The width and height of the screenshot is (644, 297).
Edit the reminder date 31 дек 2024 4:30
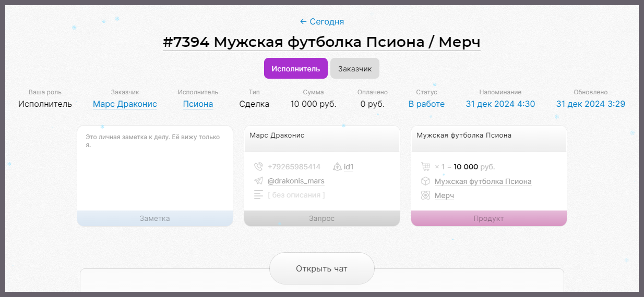(x=500, y=104)
